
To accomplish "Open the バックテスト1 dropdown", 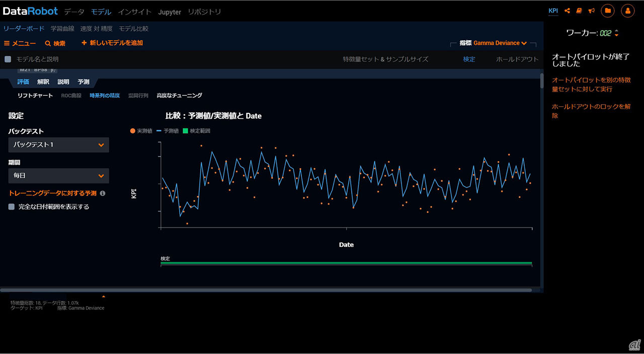I will 59,145.
